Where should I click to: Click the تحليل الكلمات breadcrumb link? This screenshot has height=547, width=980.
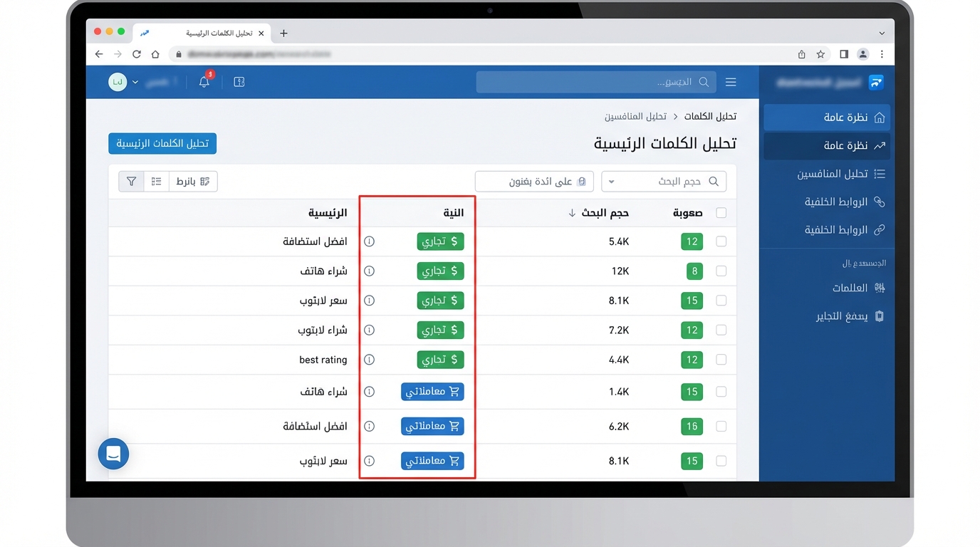click(x=710, y=116)
